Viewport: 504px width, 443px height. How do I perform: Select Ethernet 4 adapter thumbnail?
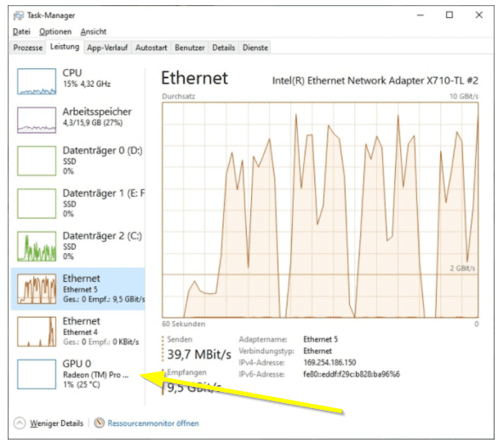point(37,331)
